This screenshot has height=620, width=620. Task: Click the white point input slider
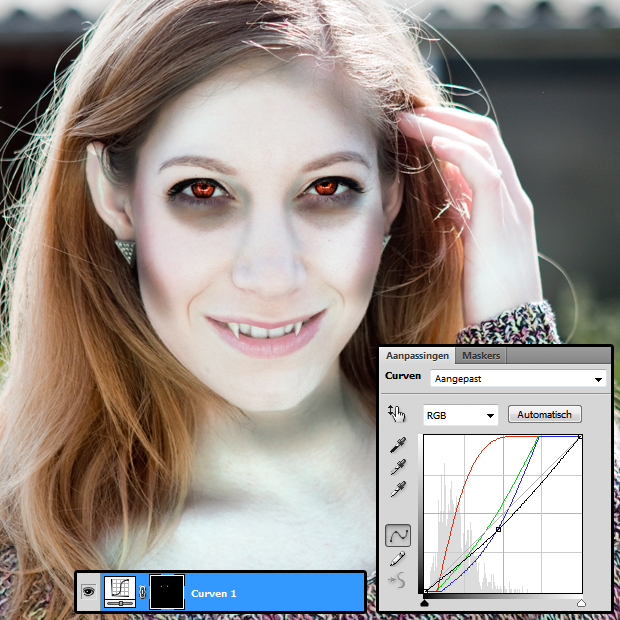581,603
